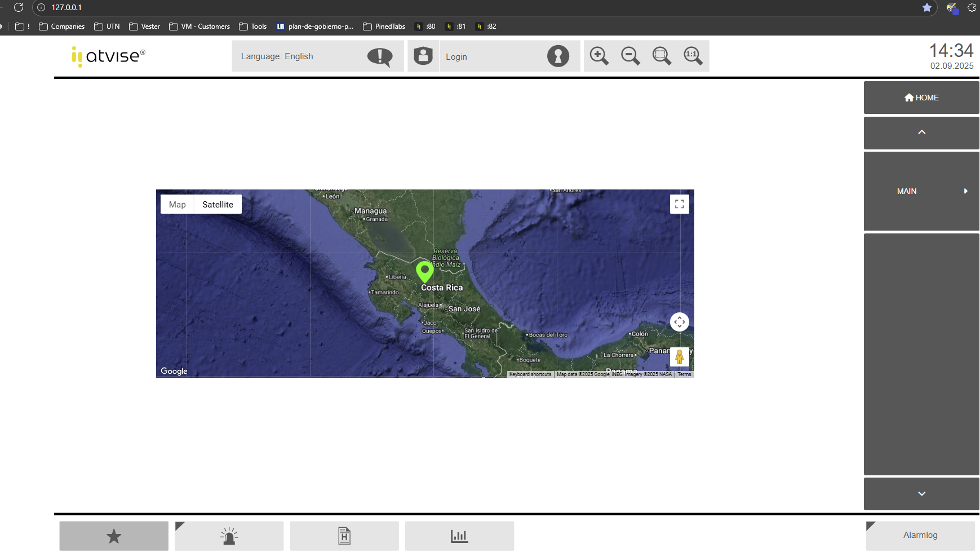980x552 pixels.
Task: Open map Keyboard shortcuts link
Action: pyautogui.click(x=530, y=374)
